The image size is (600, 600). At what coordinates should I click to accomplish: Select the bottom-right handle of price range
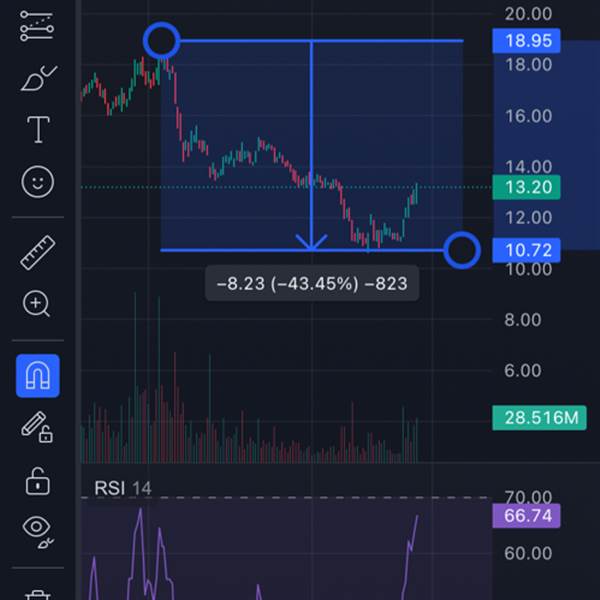(462, 250)
